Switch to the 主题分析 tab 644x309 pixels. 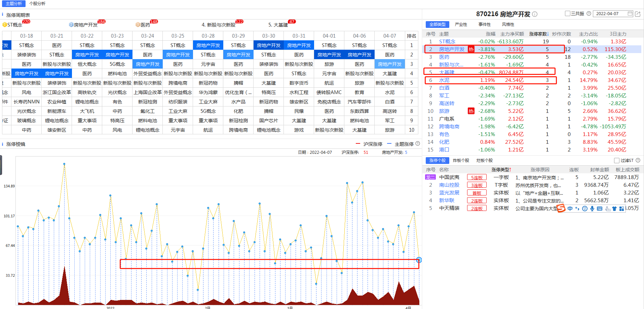point(14,4)
